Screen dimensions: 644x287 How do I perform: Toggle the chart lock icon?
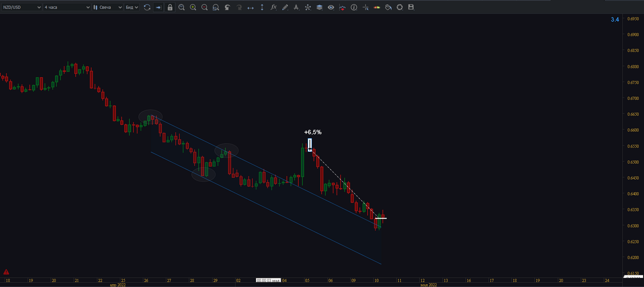170,7
